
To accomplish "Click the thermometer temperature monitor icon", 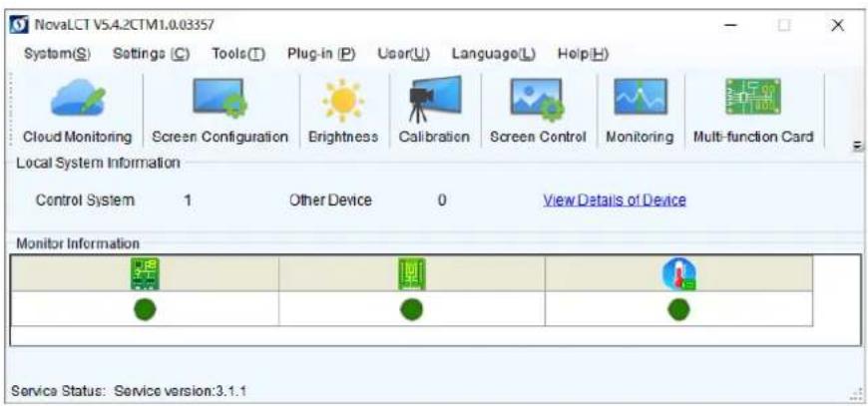I will point(679,274).
